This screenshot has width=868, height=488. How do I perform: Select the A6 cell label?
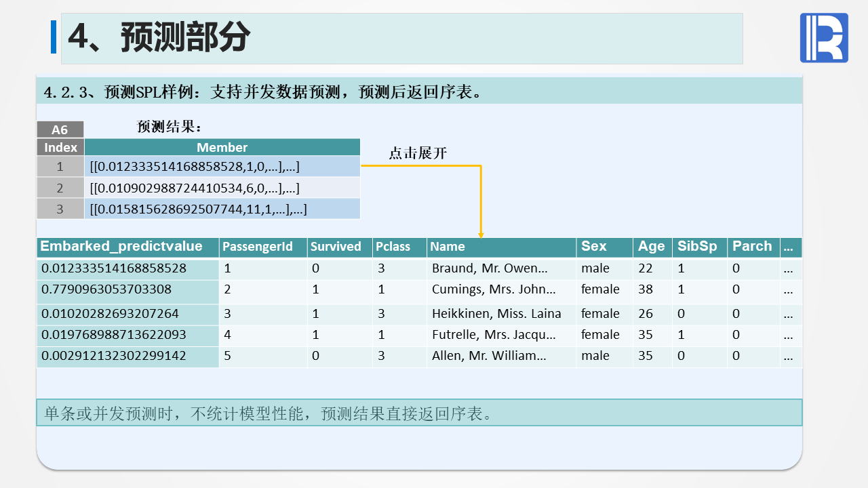60,129
